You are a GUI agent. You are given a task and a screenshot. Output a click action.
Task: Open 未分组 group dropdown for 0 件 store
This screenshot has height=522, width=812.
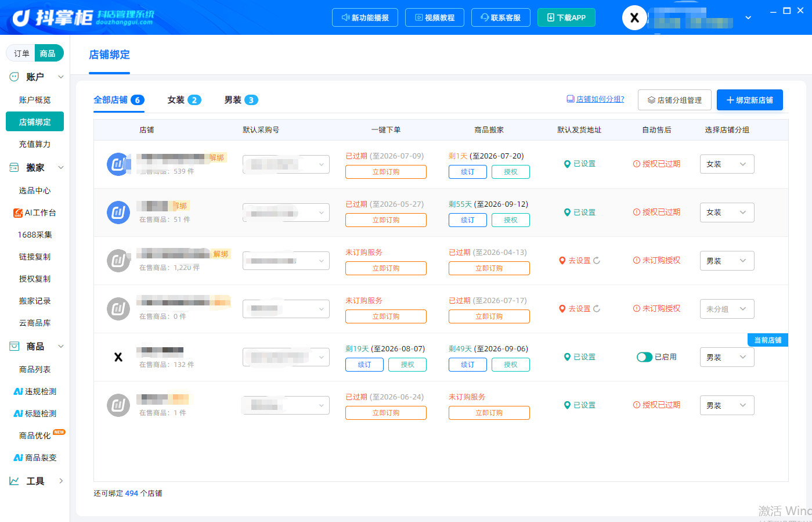tap(727, 309)
